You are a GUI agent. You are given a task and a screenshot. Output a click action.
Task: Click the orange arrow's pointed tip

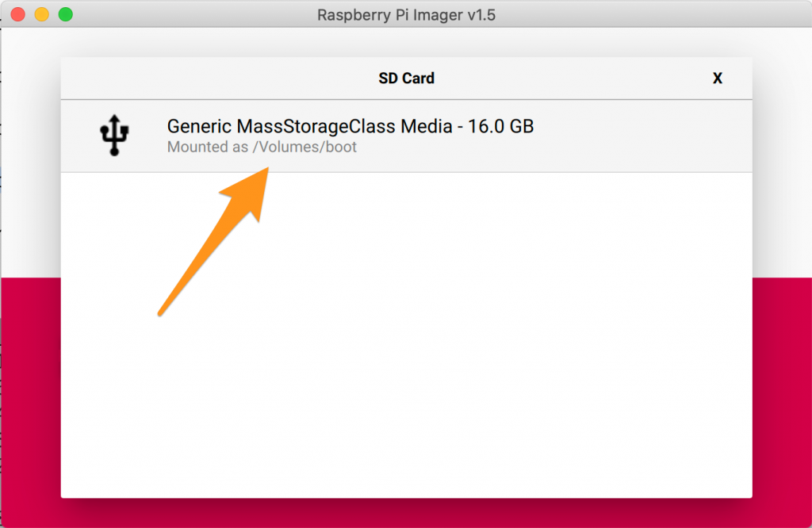pyautogui.click(x=266, y=170)
